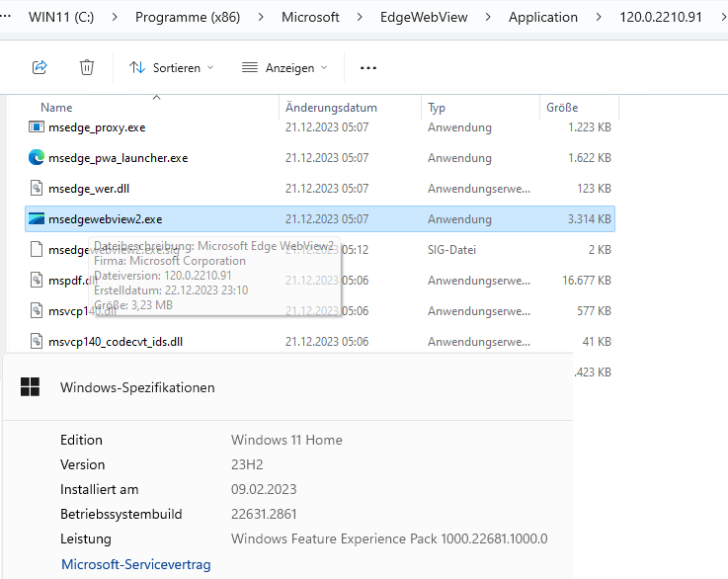Click the 41 KB size cell
The height and width of the screenshot is (579, 728).
(597, 342)
